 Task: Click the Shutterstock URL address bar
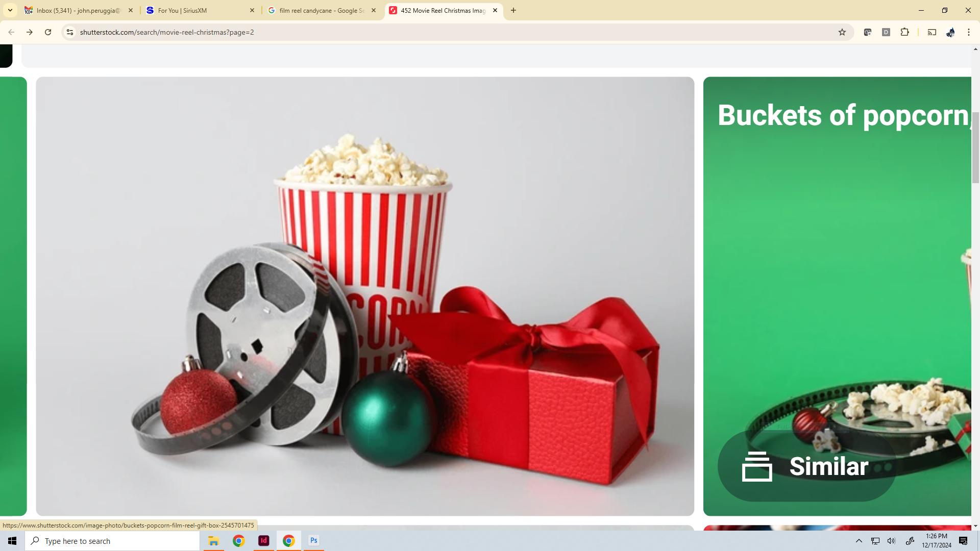[408, 32]
